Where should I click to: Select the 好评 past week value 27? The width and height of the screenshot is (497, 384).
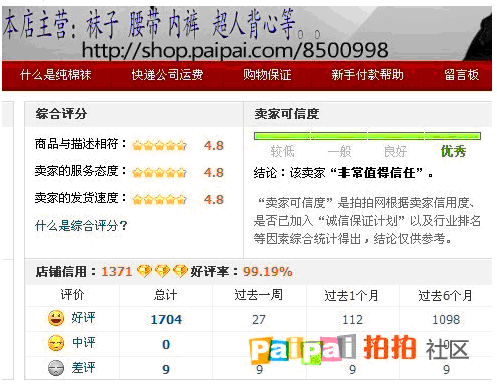point(259,320)
